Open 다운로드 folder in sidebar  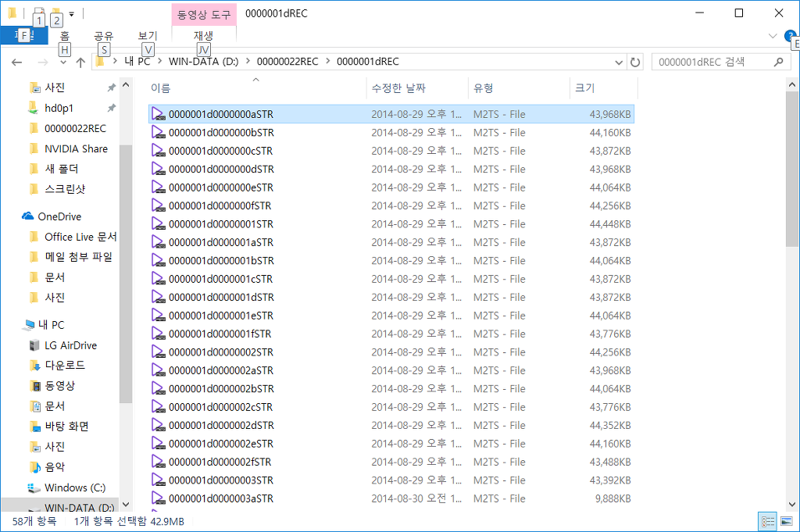(x=65, y=365)
